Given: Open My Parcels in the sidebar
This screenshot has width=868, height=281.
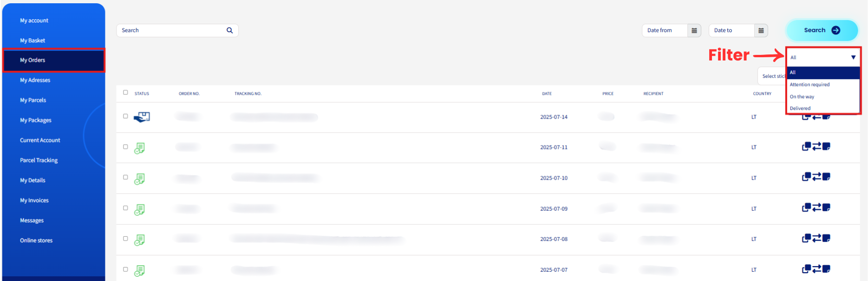Looking at the screenshot, I should [33, 100].
